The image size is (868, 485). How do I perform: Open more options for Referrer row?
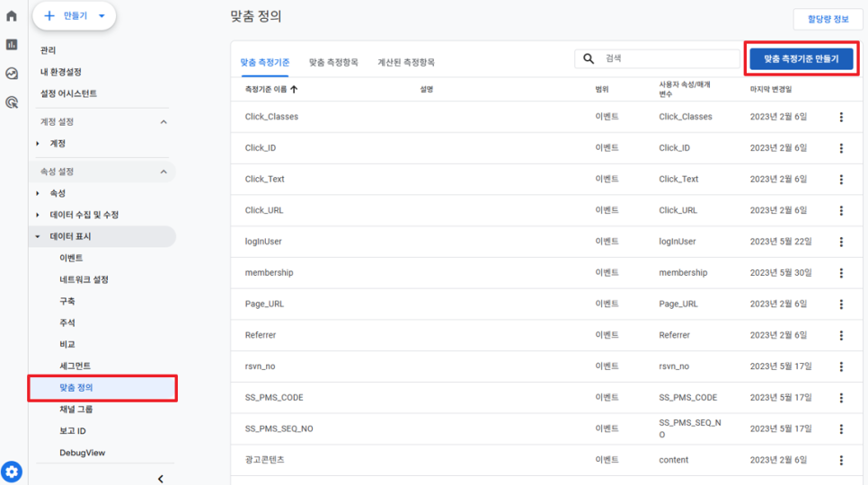(841, 335)
